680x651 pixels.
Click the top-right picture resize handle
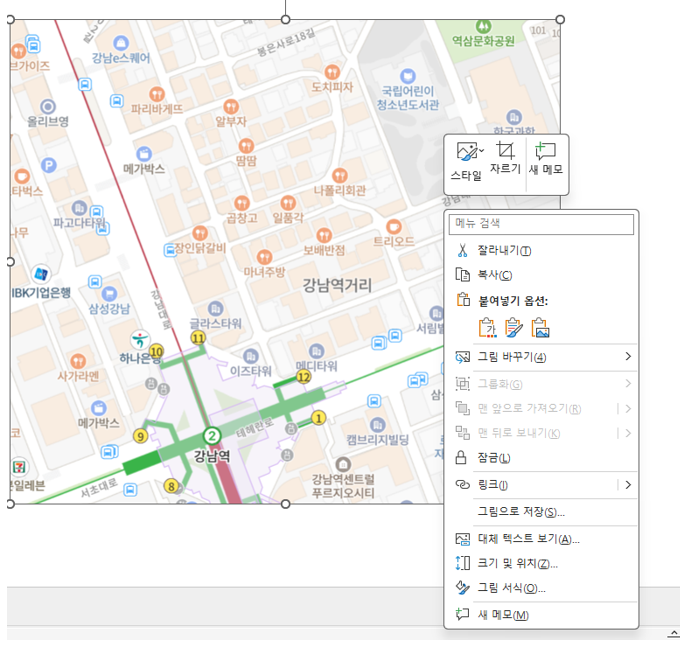click(560, 20)
